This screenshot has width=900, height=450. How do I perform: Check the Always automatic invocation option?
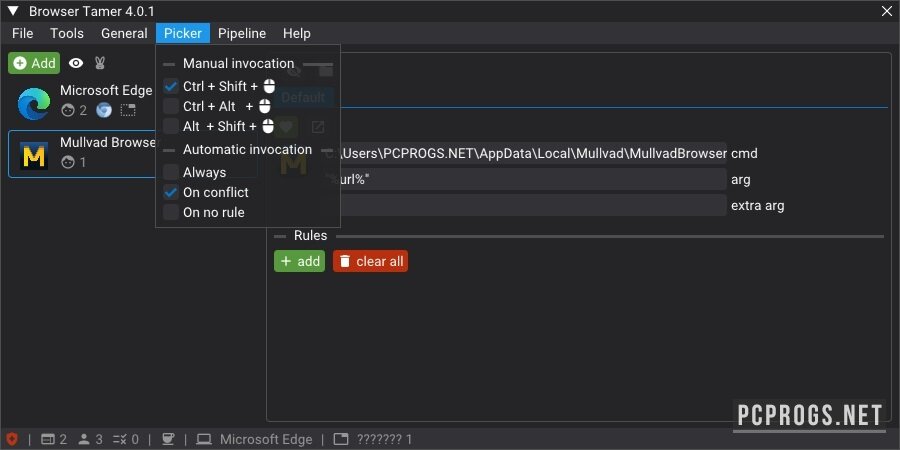click(x=171, y=172)
